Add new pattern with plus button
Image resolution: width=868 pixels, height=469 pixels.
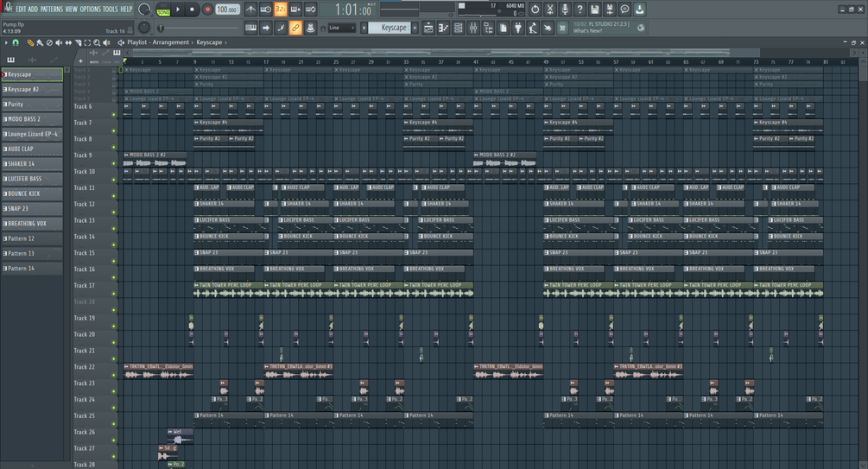click(415, 28)
